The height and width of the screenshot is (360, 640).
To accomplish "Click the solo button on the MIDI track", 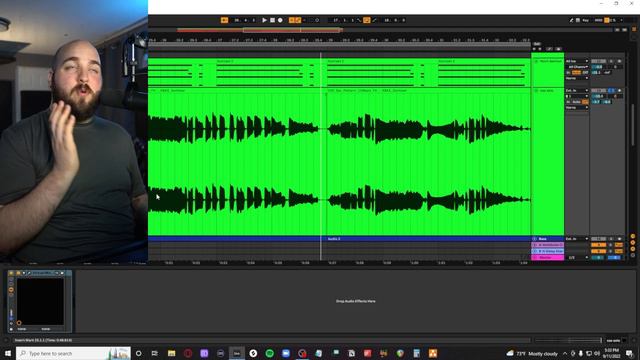I will click(x=611, y=61).
